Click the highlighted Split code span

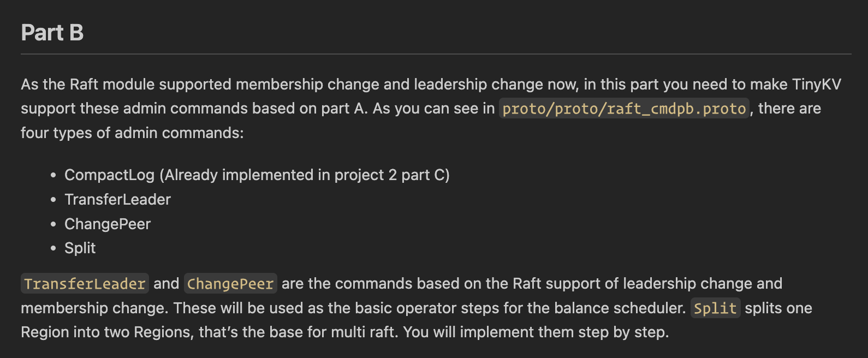(715, 308)
